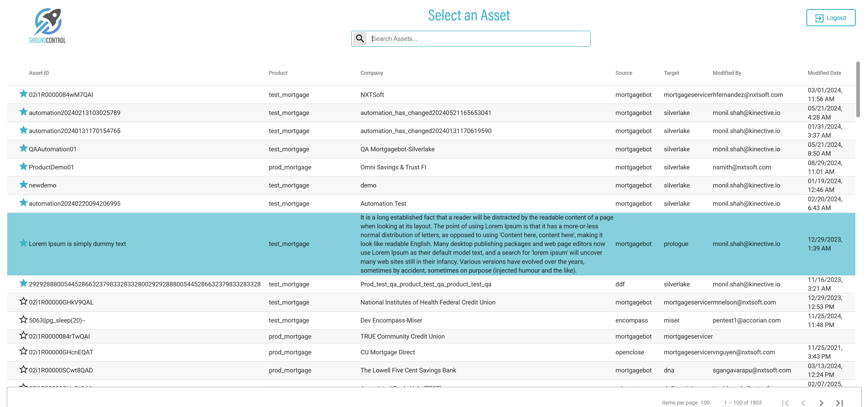This screenshot has height=407, width=868.
Task: Unfavorite the newdemo asset star
Action: [x=23, y=185]
